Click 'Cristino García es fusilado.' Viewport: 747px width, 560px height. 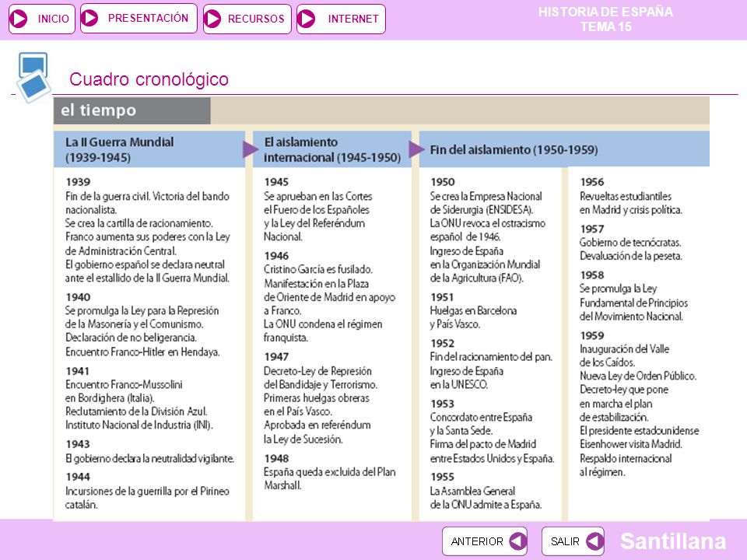click(x=318, y=270)
